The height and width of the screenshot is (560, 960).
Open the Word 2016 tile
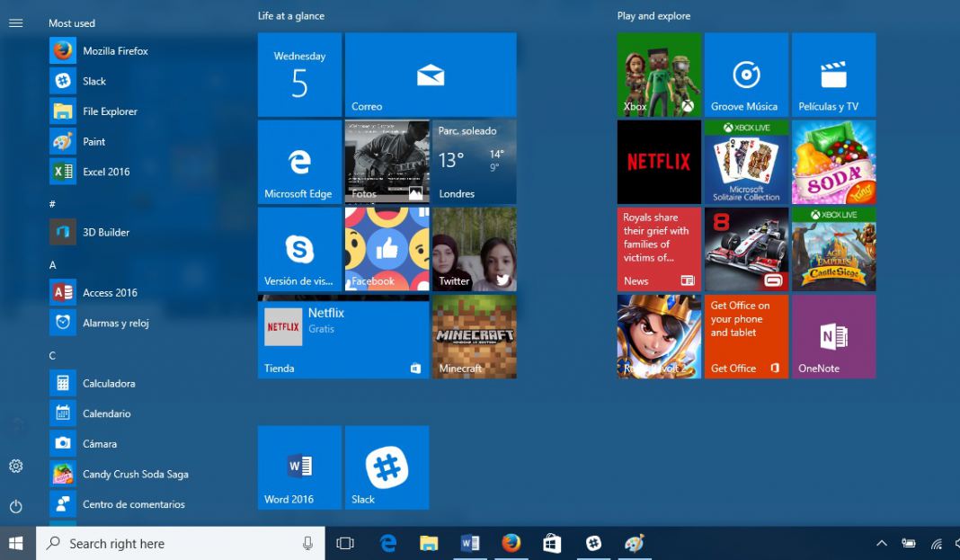pos(299,467)
